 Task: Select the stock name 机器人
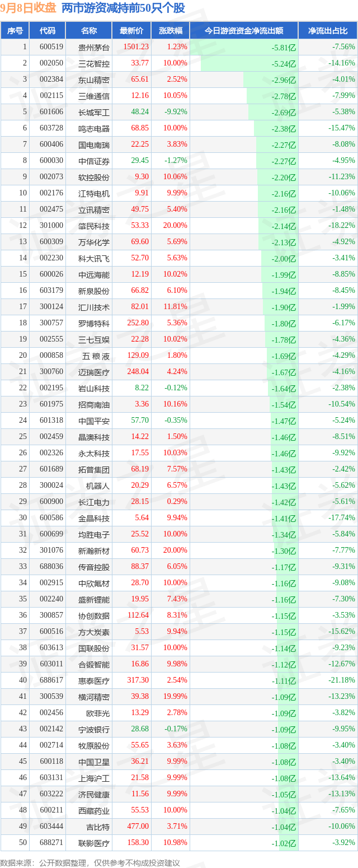98,486
